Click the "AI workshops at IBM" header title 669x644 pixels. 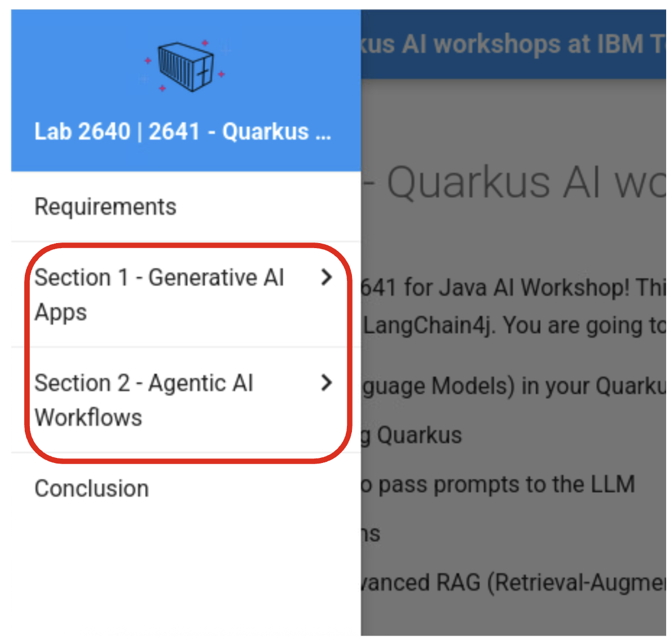(513, 44)
